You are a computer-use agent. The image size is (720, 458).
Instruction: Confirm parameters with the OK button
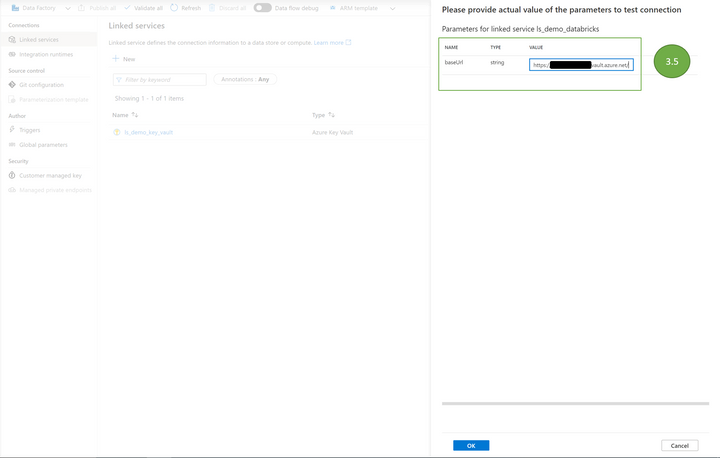[471, 446]
